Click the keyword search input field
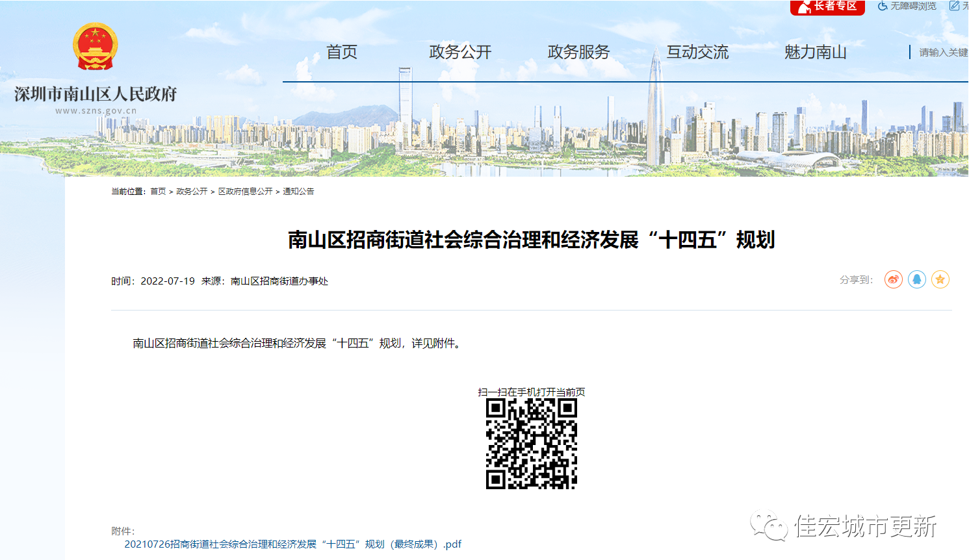 pos(942,53)
